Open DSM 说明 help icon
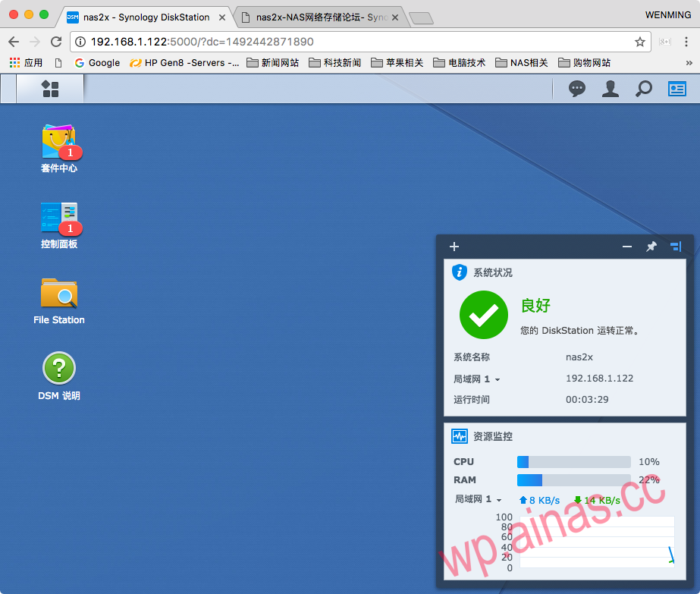 pyautogui.click(x=59, y=376)
